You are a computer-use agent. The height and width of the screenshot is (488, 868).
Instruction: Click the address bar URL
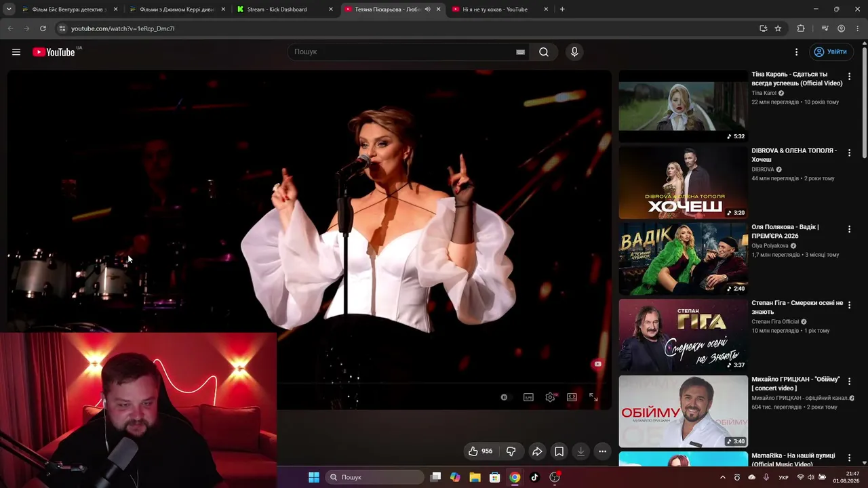coord(123,28)
